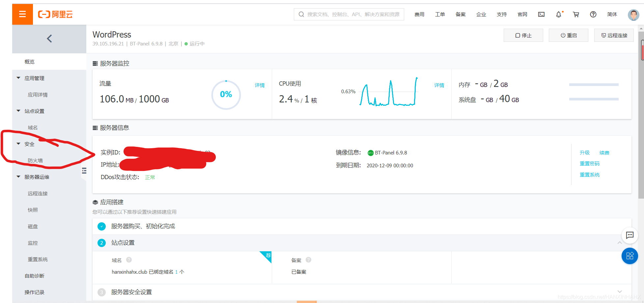
Task: Collapse the 服务器运维 sidebar group
Action: [x=18, y=177]
